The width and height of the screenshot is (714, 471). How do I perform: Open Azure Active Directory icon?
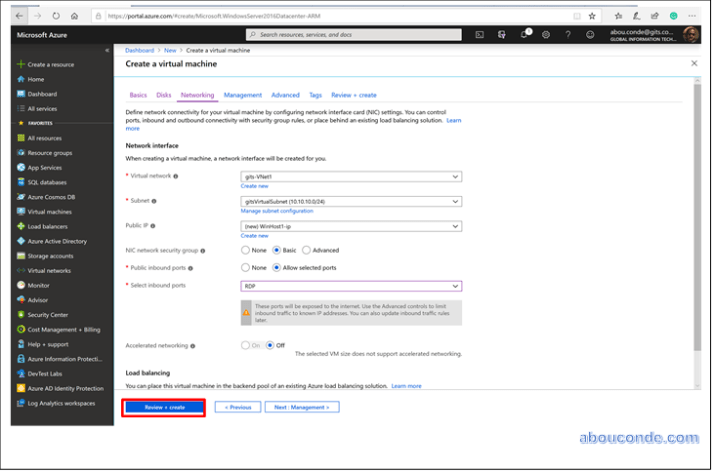click(x=20, y=241)
